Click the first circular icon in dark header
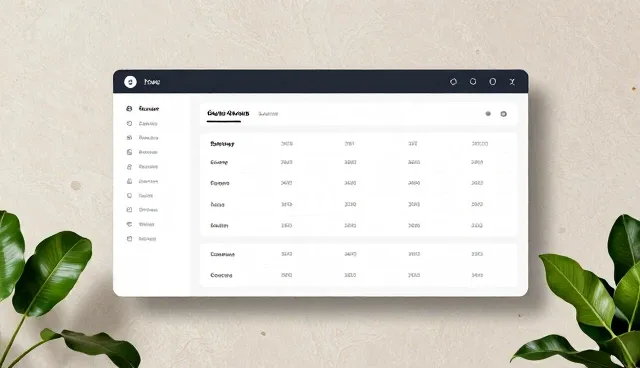This screenshot has height=368, width=640. click(453, 82)
